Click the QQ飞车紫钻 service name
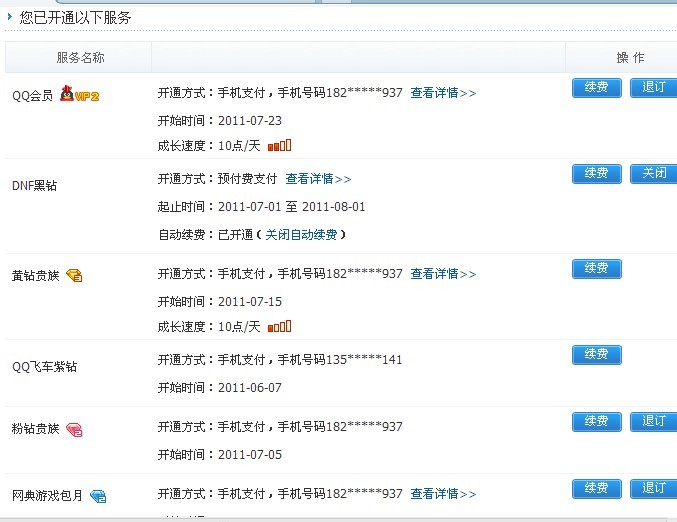 [44, 367]
